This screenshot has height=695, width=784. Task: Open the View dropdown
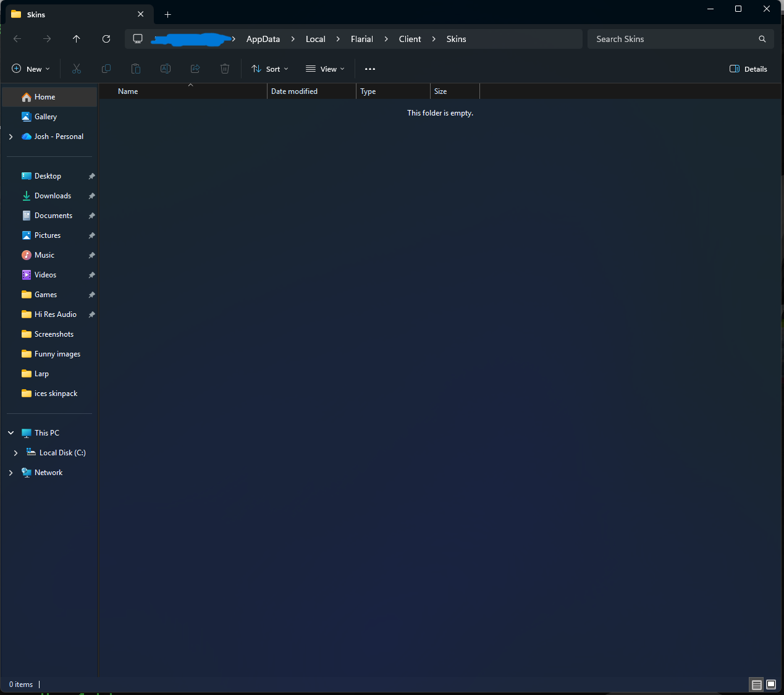tap(324, 69)
